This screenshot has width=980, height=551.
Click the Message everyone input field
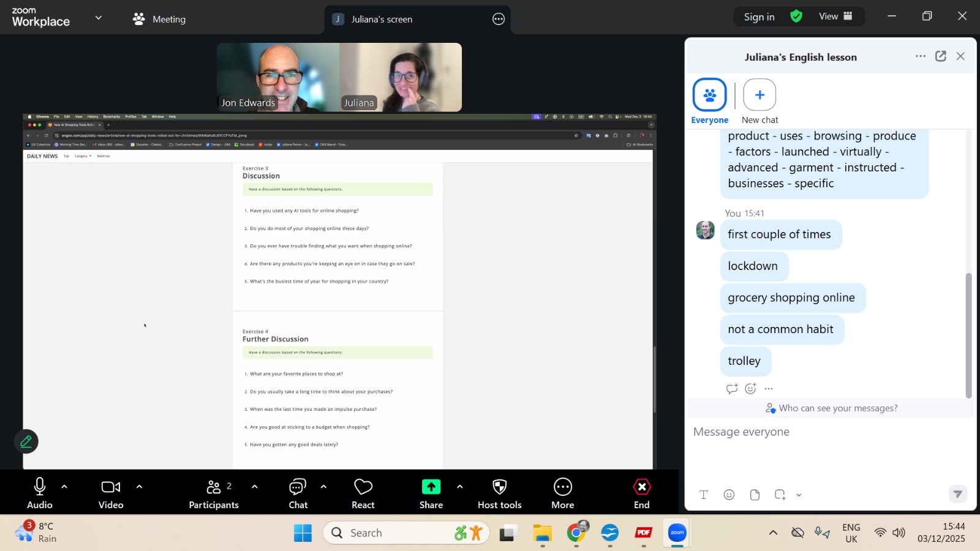tap(827, 432)
